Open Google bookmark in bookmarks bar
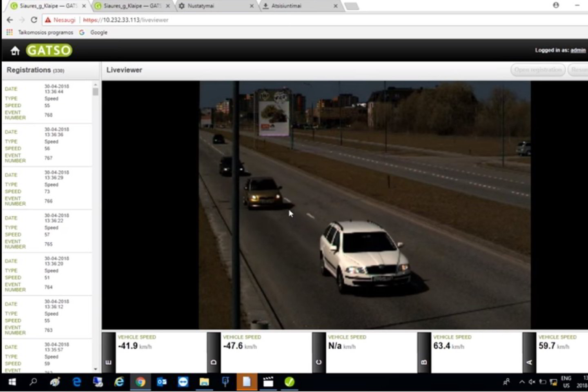The height and width of the screenshot is (392, 588). point(98,32)
